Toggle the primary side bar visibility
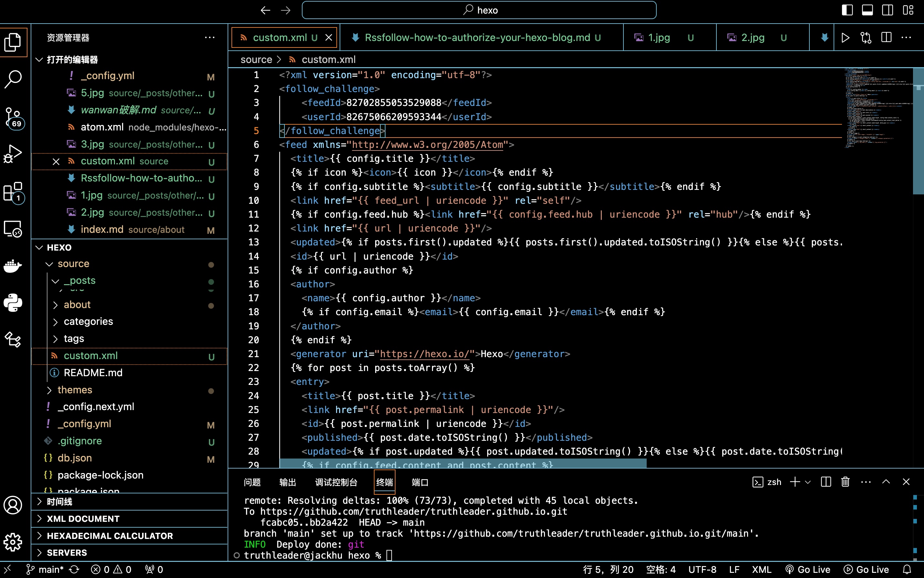This screenshot has width=924, height=578. point(847,10)
